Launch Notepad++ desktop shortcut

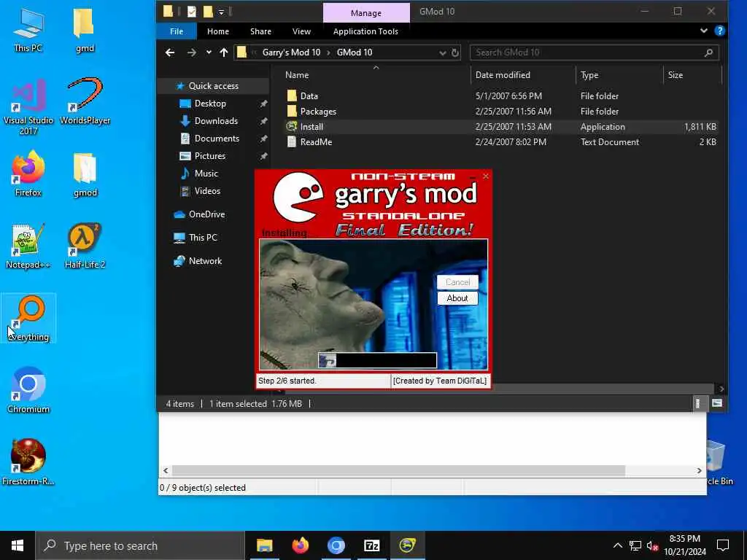28,246
